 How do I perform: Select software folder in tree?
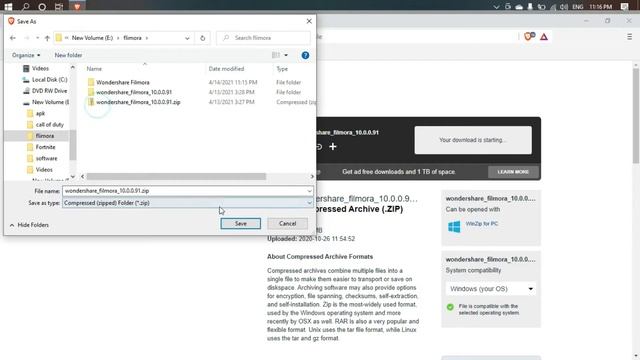click(46, 158)
